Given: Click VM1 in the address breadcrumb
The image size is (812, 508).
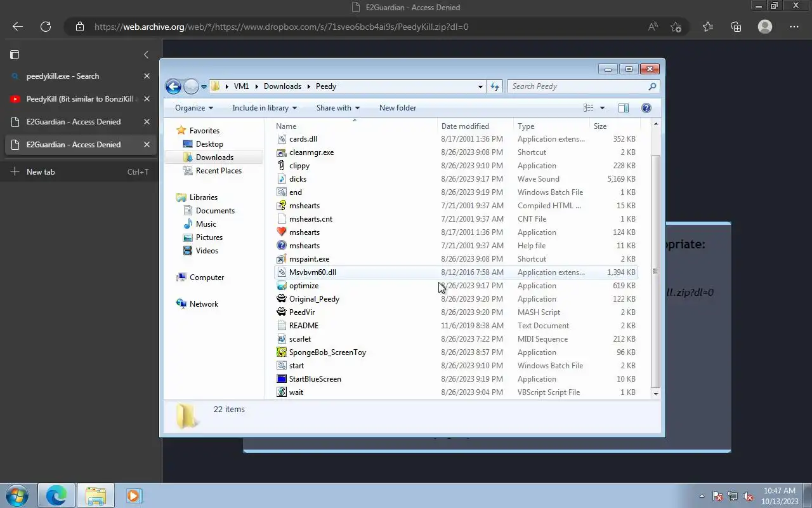Looking at the screenshot, I should (x=241, y=86).
